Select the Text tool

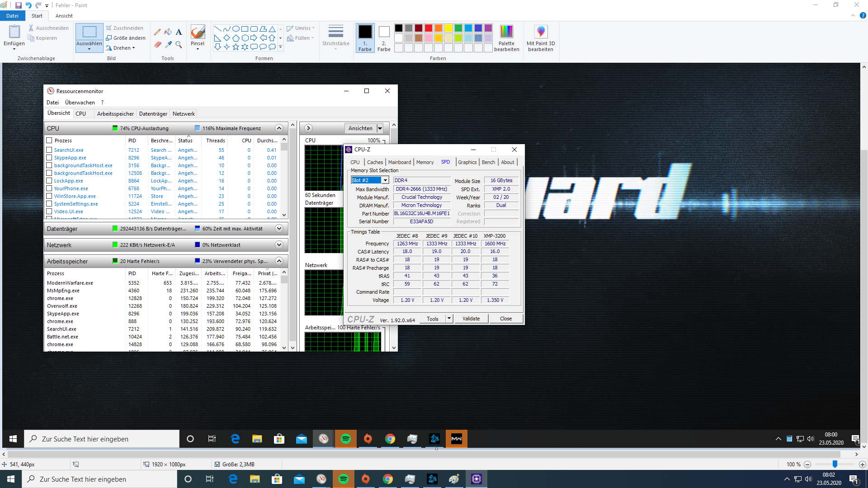coord(179,32)
